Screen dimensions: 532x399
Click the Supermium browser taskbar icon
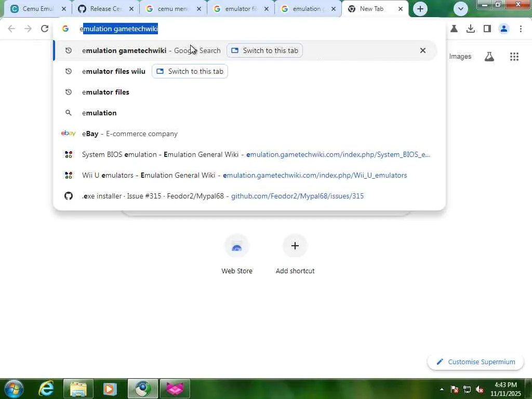click(142, 389)
